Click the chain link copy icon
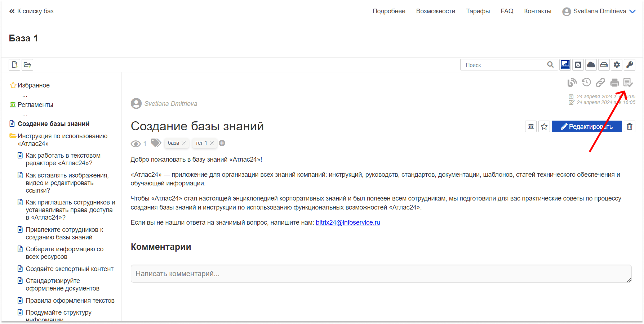 (x=600, y=82)
